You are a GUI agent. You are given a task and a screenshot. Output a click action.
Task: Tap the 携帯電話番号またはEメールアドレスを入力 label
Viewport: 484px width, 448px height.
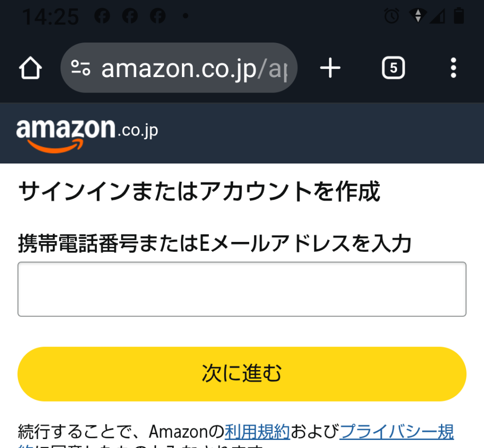(x=215, y=241)
